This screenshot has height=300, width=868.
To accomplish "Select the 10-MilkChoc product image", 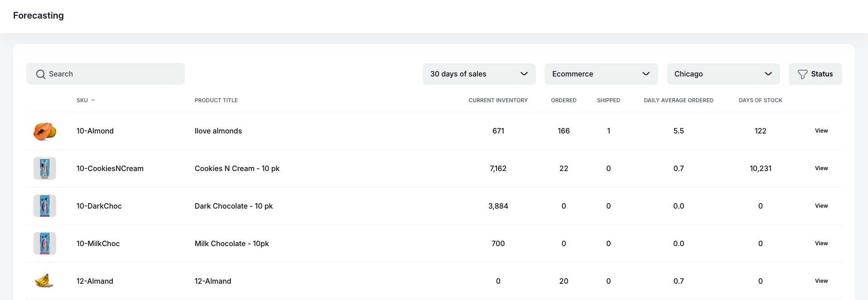I will coord(45,243).
